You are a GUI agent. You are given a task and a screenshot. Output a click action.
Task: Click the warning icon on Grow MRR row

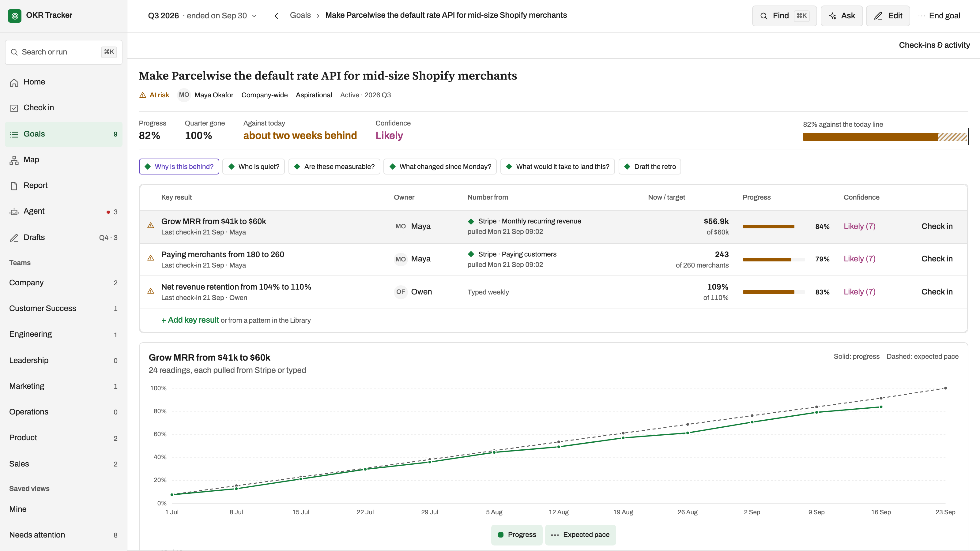coord(151,226)
